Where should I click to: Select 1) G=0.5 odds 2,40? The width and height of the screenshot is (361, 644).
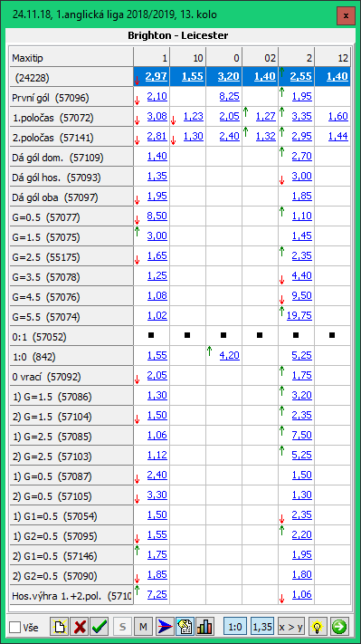tap(157, 476)
